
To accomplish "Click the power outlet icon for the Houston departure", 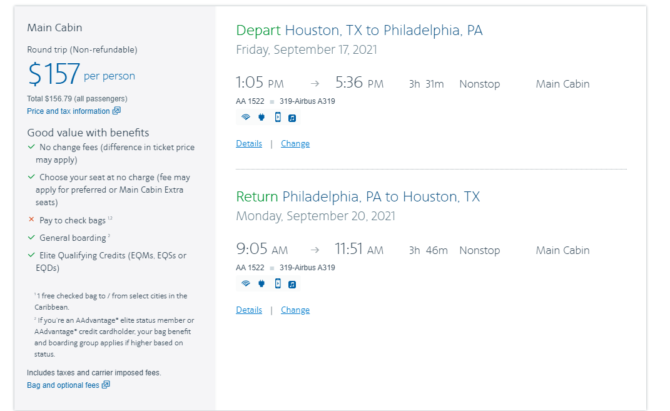I will pyautogui.click(x=262, y=117).
